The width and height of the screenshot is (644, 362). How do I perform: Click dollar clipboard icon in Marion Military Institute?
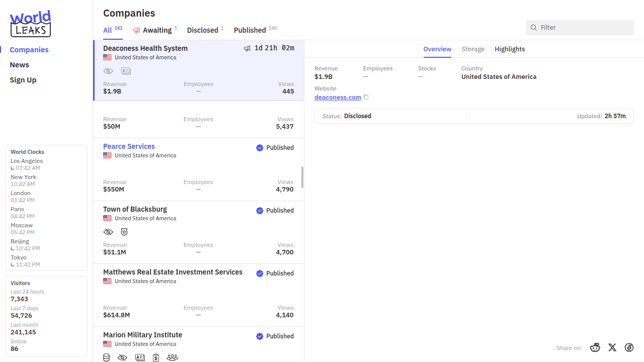[x=156, y=357]
